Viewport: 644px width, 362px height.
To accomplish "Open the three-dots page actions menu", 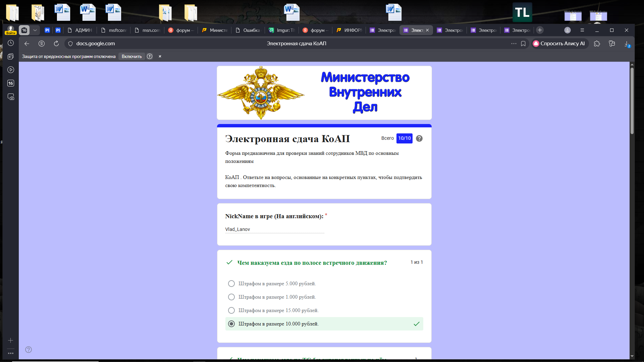I will click(x=514, y=44).
